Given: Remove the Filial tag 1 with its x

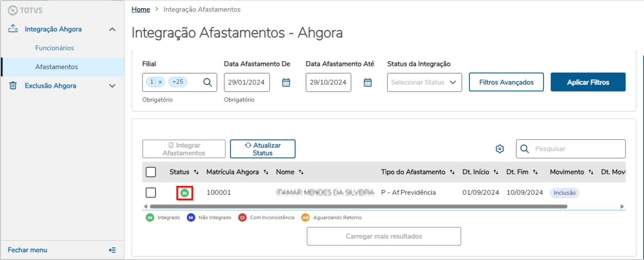Looking at the screenshot, I should (160, 82).
